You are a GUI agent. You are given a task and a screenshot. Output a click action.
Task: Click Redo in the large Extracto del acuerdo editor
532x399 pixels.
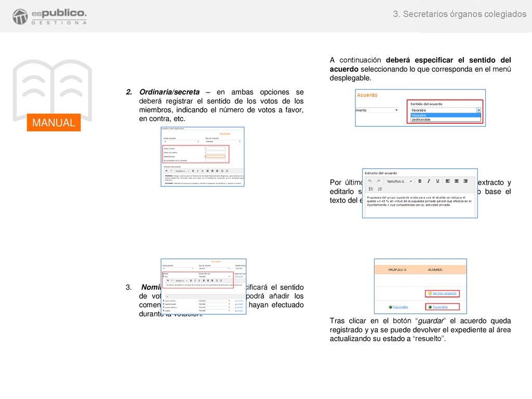coord(379,181)
